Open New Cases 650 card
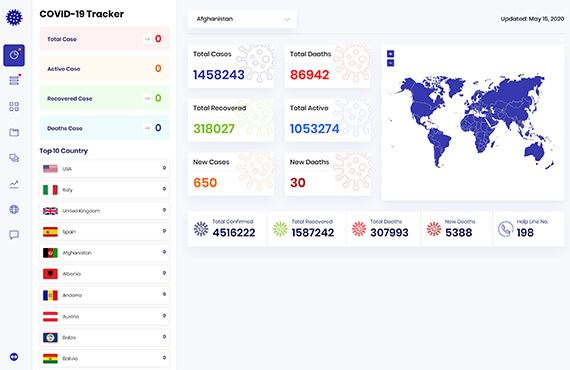Screen dimensions: 570x370 click(x=231, y=174)
